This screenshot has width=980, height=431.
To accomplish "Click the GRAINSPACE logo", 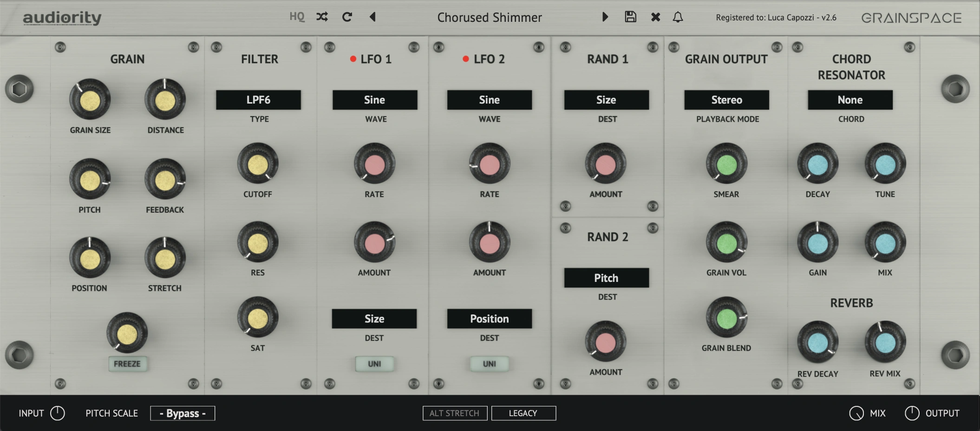I will click(911, 18).
